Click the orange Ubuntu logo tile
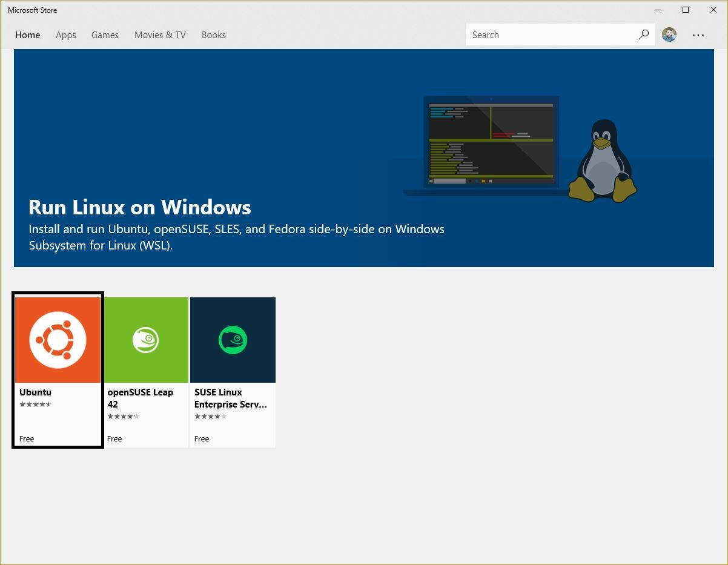The width and height of the screenshot is (728, 565). point(58,340)
